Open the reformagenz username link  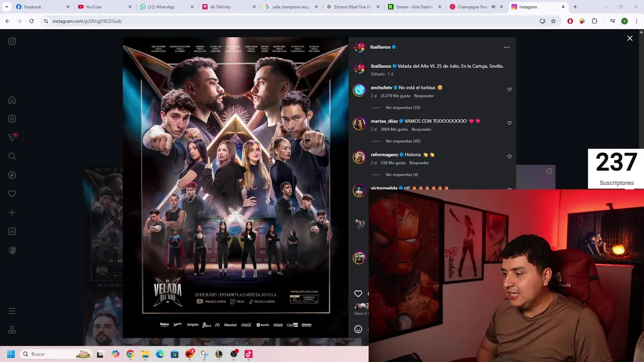(x=384, y=154)
